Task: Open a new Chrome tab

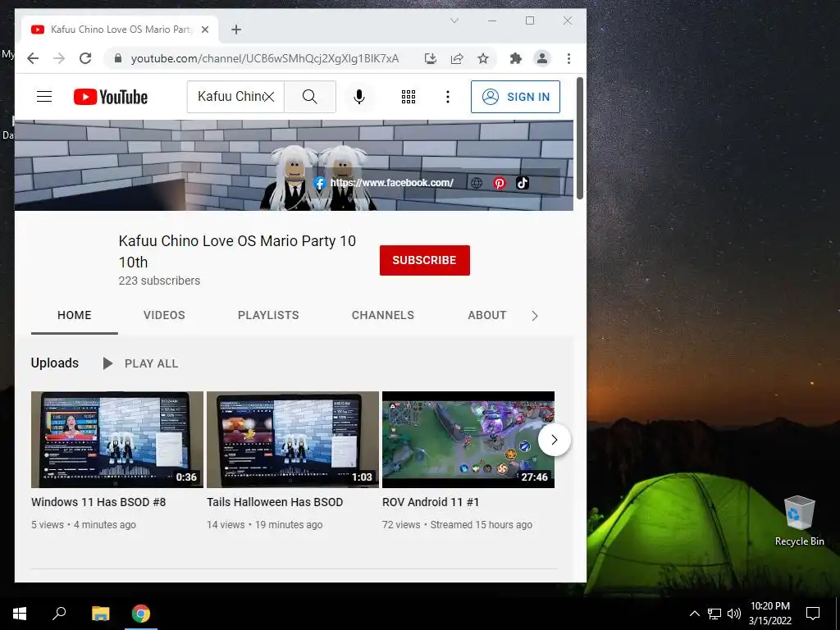Action: click(x=236, y=30)
